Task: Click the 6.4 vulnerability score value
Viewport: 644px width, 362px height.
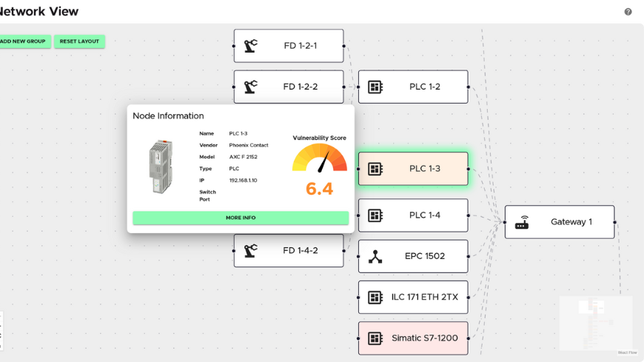Action: [319, 189]
